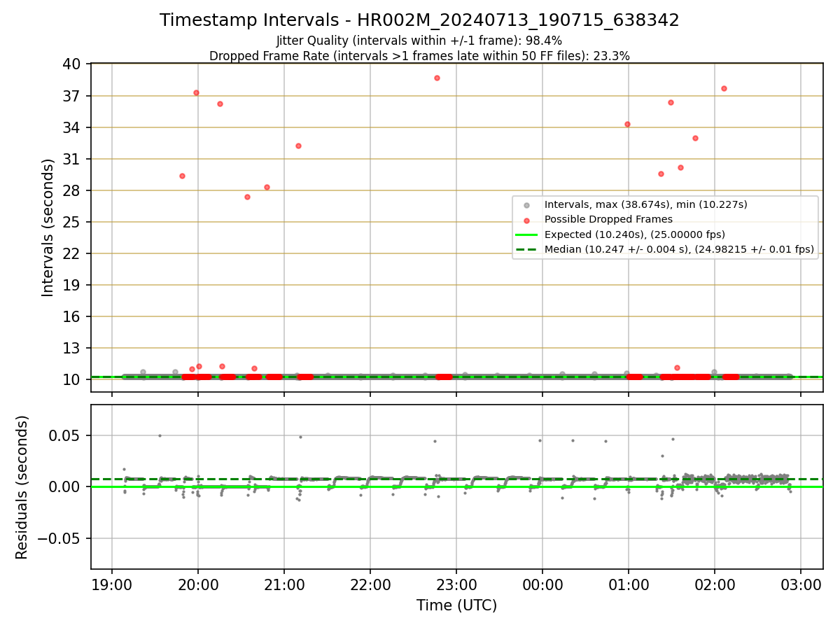840x630 pixels.
Task: Click the highest red point near 38.7 seconds
Action: click(437, 78)
